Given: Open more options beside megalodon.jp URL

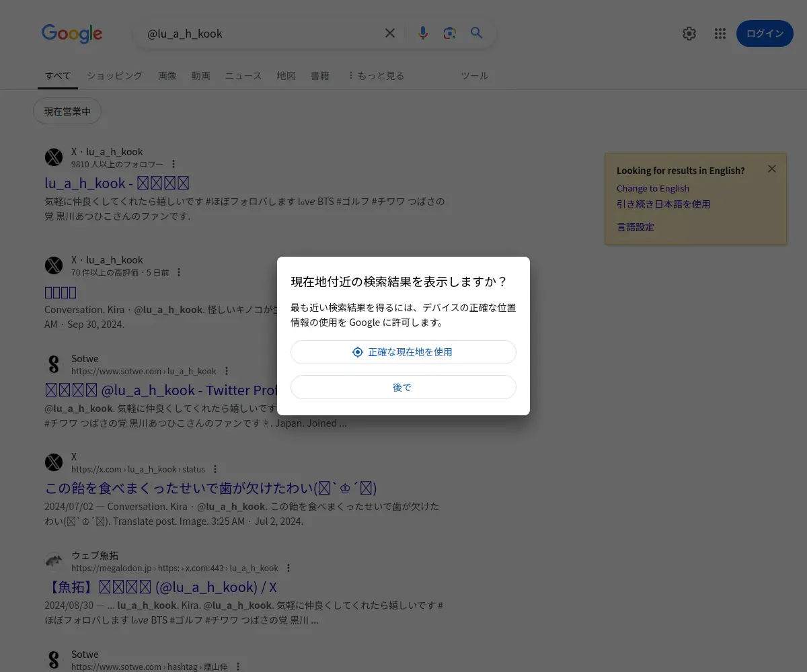Looking at the screenshot, I should 289,568.
